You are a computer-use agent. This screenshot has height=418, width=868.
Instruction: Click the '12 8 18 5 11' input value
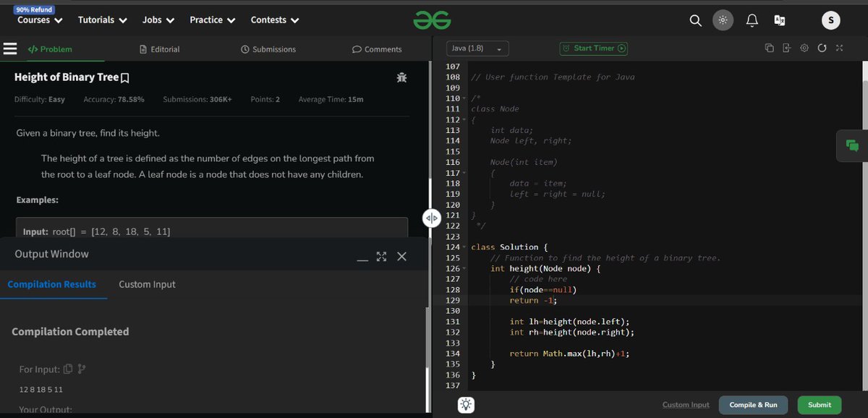[41, 390]
